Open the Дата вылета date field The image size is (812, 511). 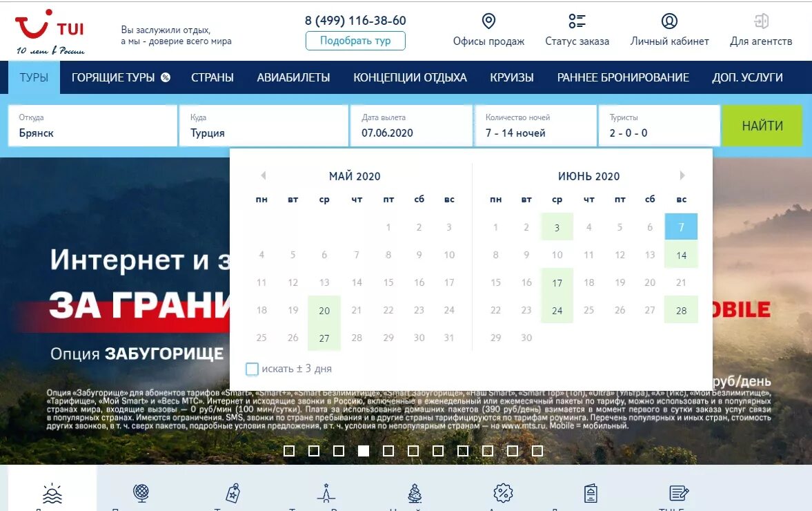tap(411, 126)
